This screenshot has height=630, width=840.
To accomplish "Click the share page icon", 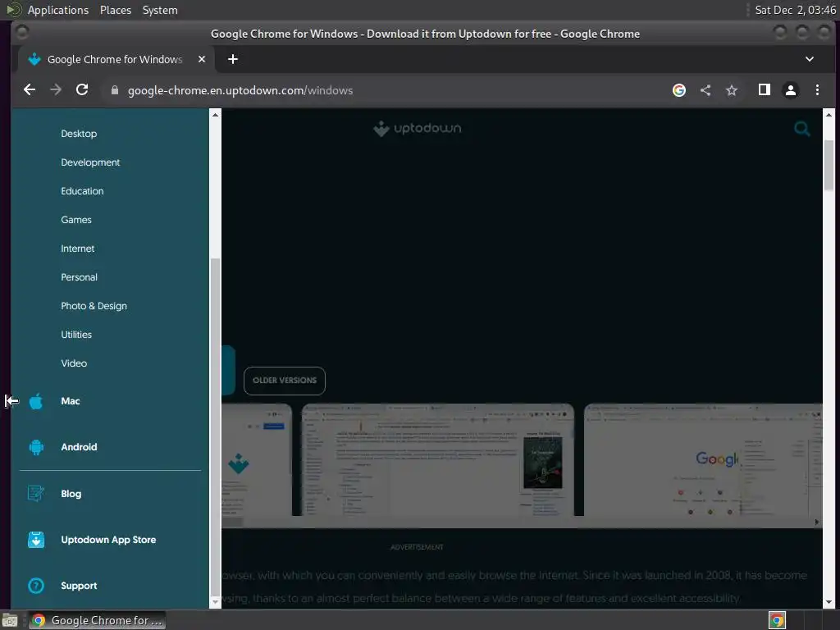I will pyautogui.click(x=705, y=90).
